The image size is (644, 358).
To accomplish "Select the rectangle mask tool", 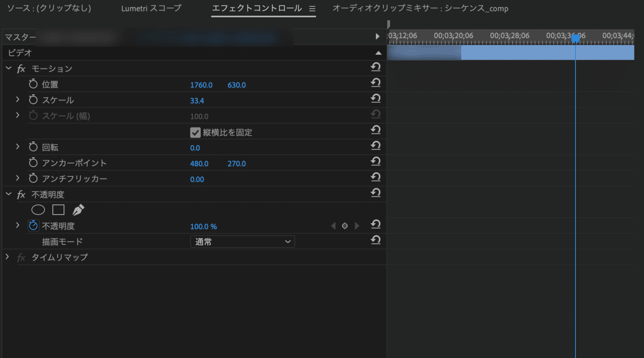I will pos(58,209).
